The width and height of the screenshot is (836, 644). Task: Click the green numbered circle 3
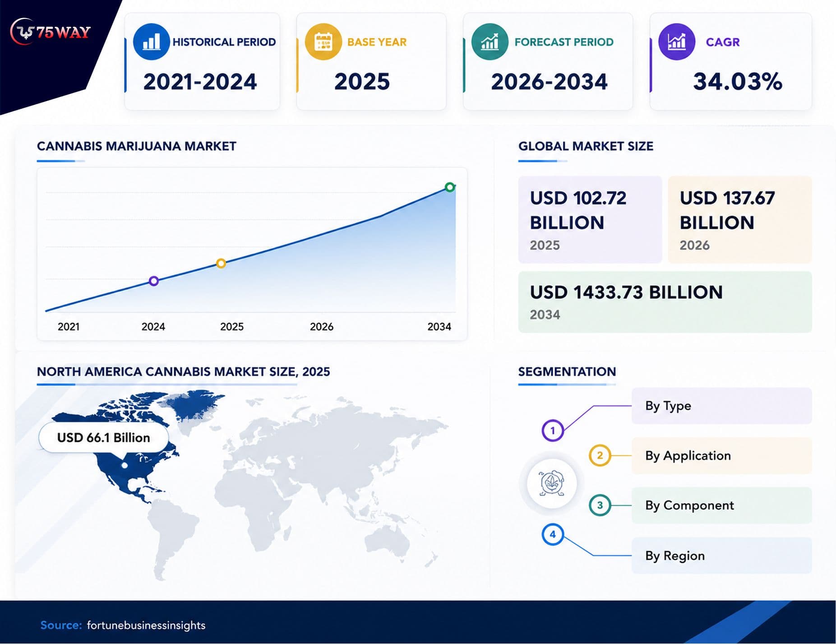click(x=600, y=505)
